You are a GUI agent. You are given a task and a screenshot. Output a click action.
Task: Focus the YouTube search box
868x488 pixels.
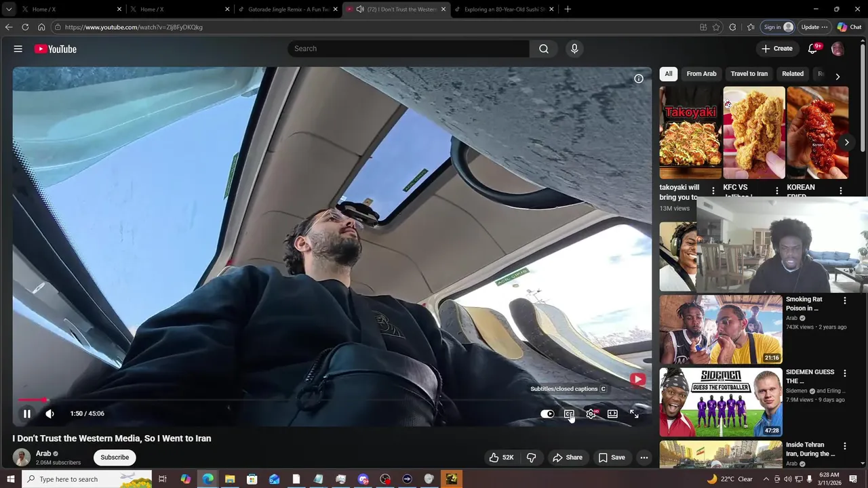pos(408,49)
